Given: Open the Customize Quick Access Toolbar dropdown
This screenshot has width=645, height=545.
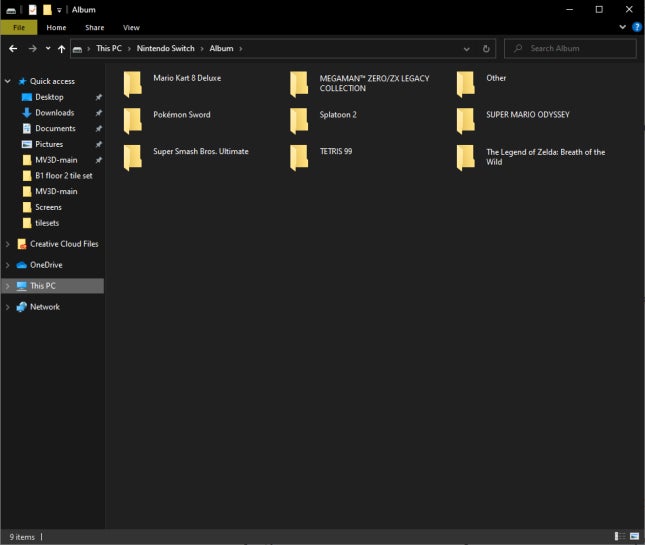Looking at the screenshot, I should (x=59, y=10).
